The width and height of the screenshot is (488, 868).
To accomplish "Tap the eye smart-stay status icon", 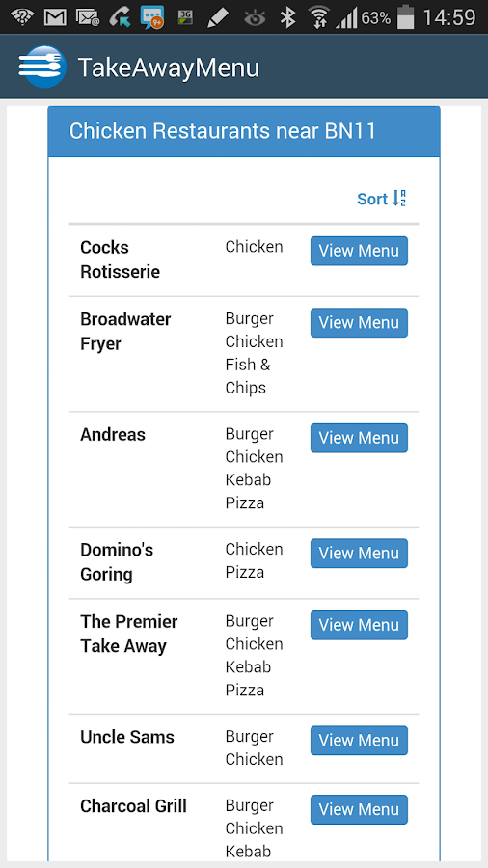I will [255, 18].
